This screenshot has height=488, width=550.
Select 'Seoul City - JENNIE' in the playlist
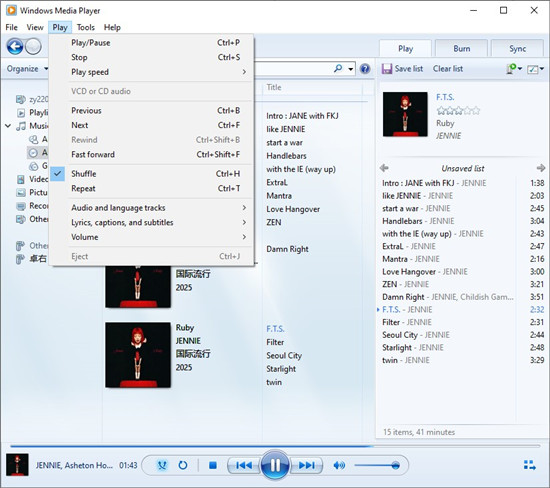463,335
